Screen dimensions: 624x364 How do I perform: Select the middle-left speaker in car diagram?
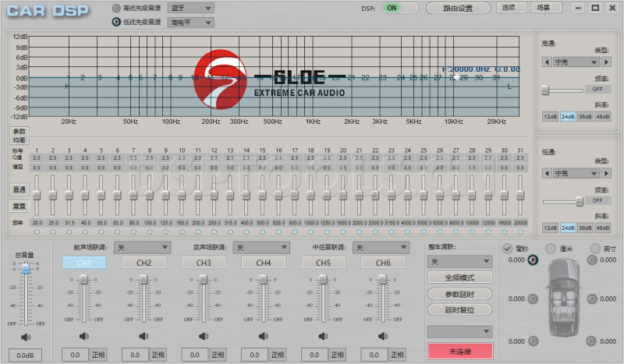(x=533, y=299)
